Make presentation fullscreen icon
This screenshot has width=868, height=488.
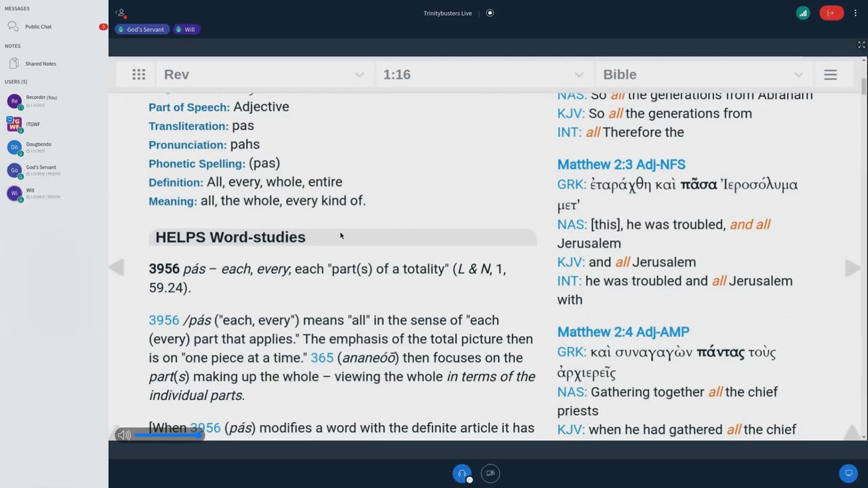(861, 45)
